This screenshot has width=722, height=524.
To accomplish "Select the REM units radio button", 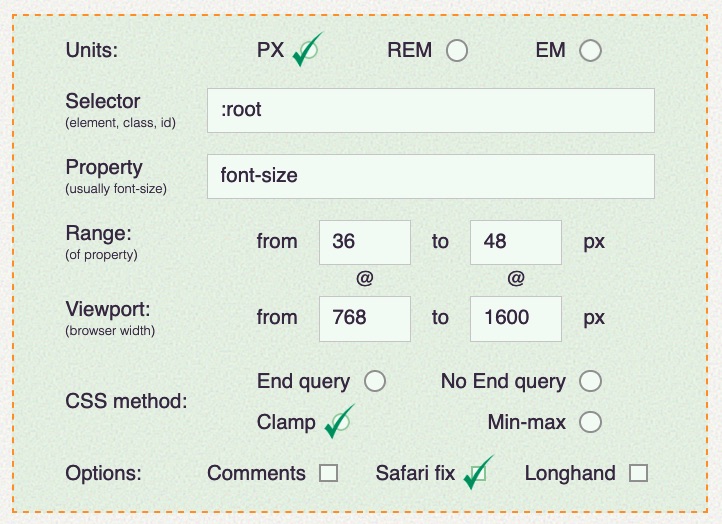I will [457, 51].
